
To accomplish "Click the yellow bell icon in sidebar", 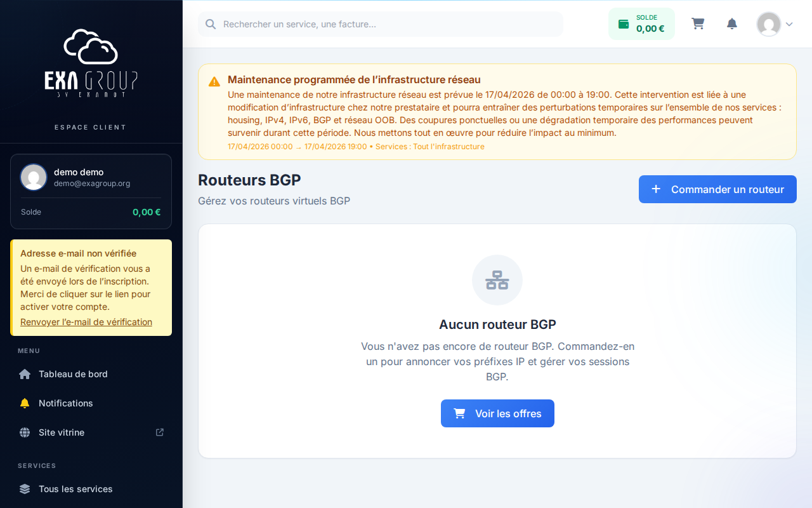I will click(25, 403).
